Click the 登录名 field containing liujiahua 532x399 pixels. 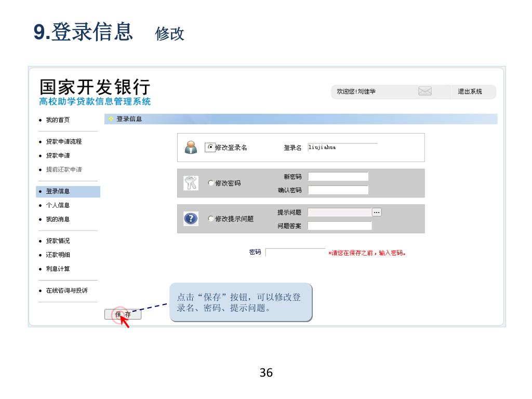[x=342, y=147]
